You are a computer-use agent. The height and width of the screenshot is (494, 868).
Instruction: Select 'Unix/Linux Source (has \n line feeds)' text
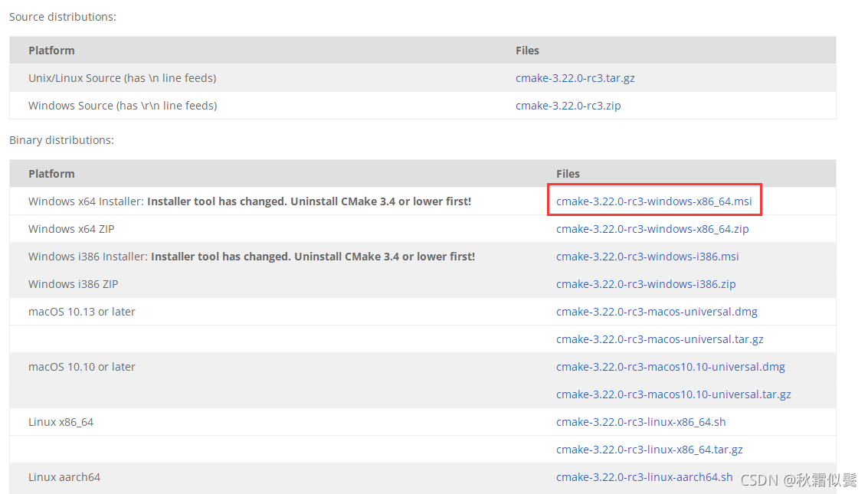(123, 78)
